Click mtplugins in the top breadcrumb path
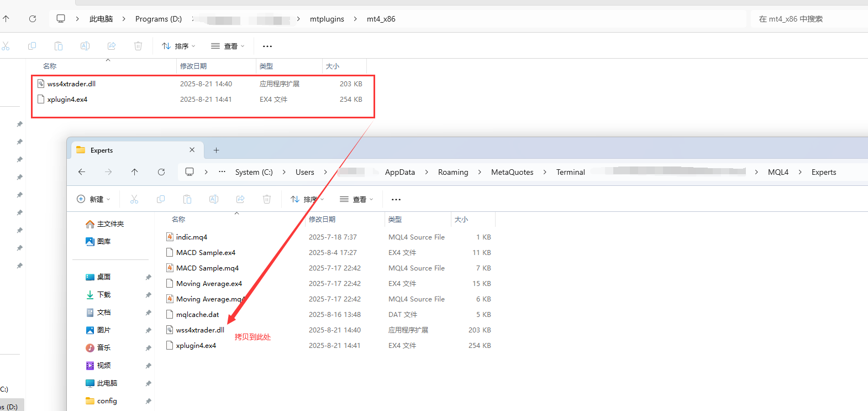 327,19
